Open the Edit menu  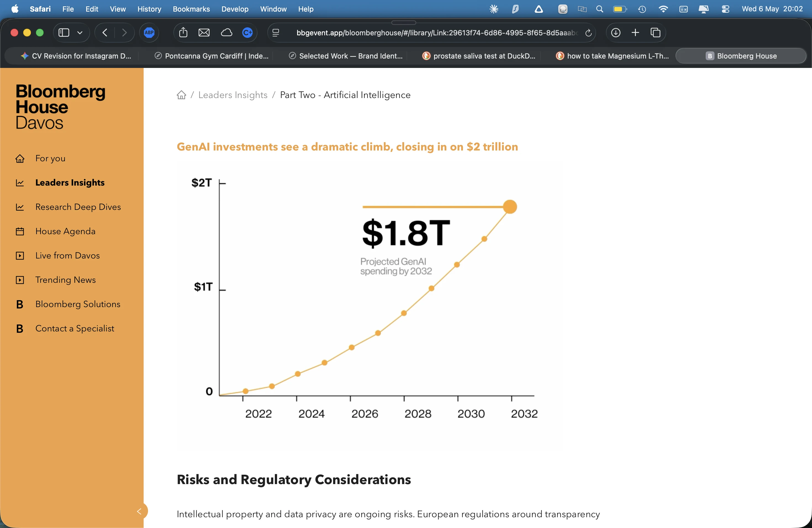coord(92,9)
